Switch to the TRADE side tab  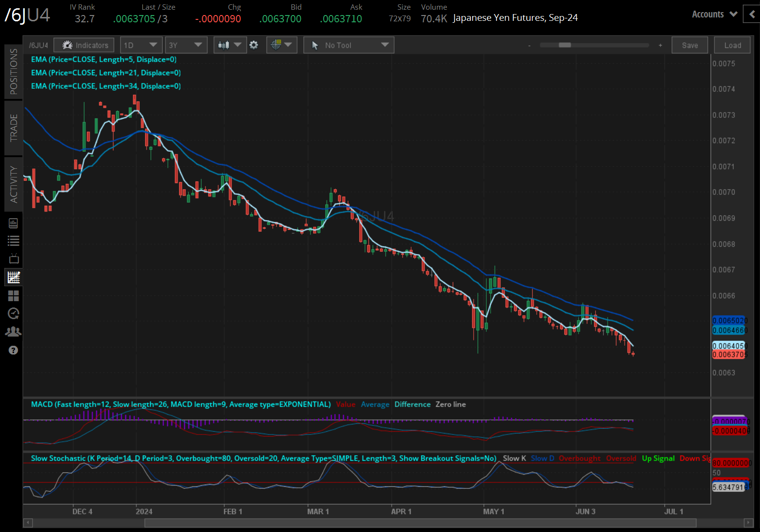(x=14, y=128)
